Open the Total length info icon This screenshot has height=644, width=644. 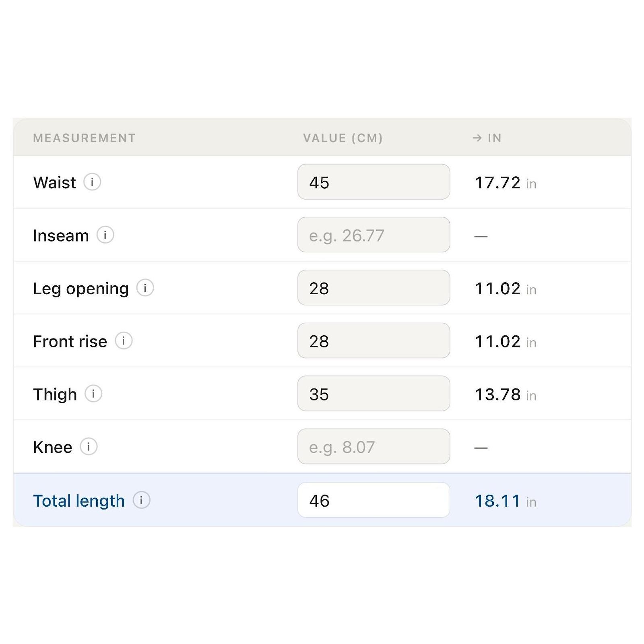coord(141,500)
